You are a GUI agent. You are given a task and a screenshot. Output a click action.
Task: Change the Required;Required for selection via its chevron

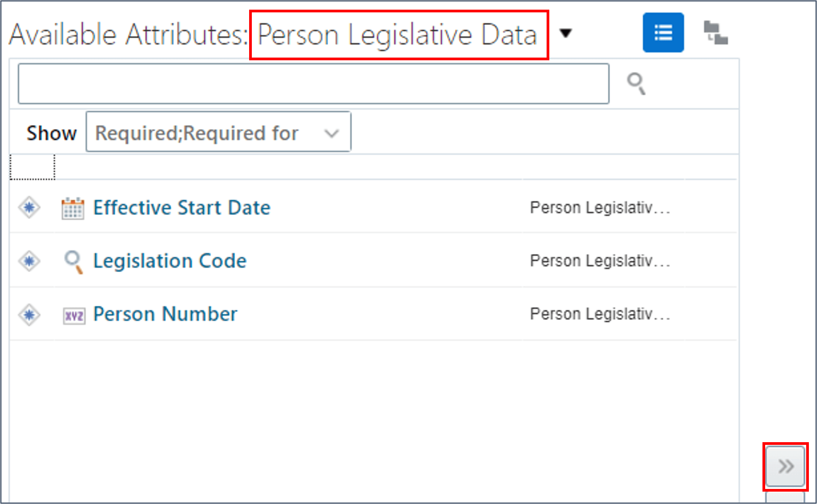(332, 133)
